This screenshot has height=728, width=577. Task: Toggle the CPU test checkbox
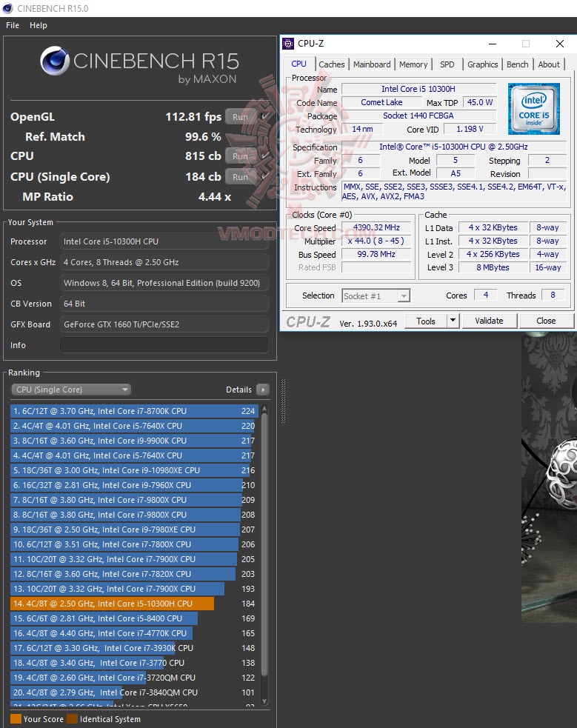[x=265, y=156]
